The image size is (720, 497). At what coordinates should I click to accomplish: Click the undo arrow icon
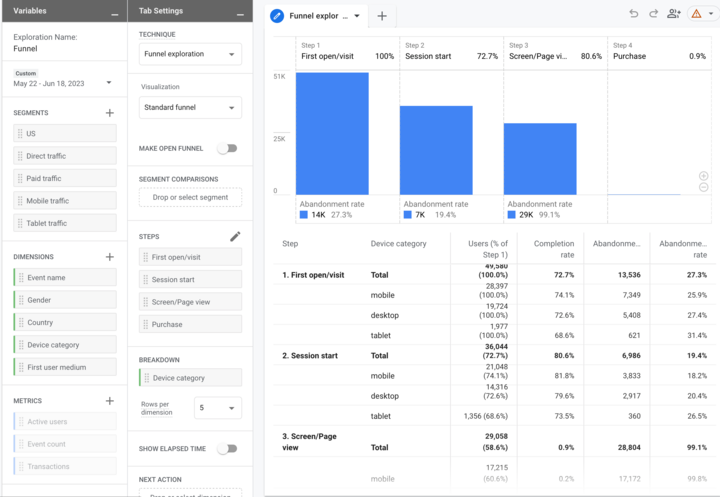(x=633, y=14)
